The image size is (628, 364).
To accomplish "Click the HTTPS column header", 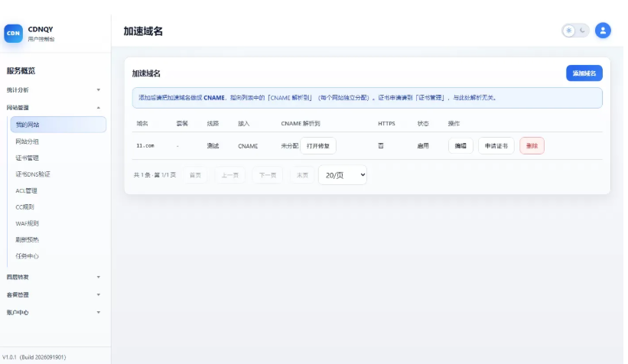I will coord(386,123).
